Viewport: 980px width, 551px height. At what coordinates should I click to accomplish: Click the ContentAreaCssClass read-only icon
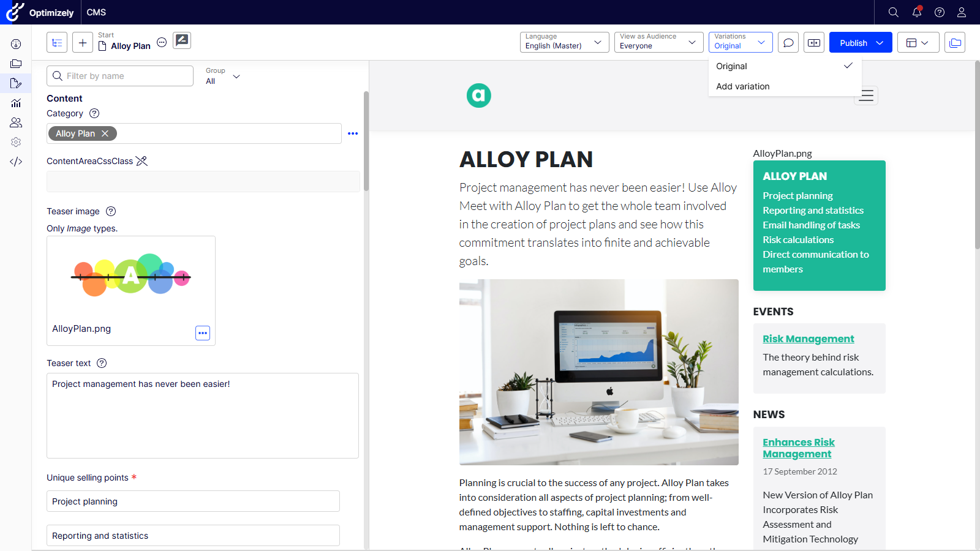(141, 161)
